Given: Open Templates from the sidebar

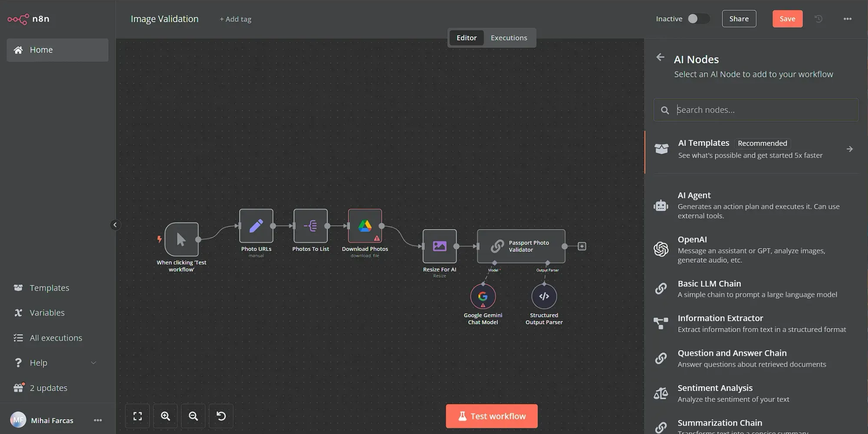Looking at the screenshot, I should [49, 287].
